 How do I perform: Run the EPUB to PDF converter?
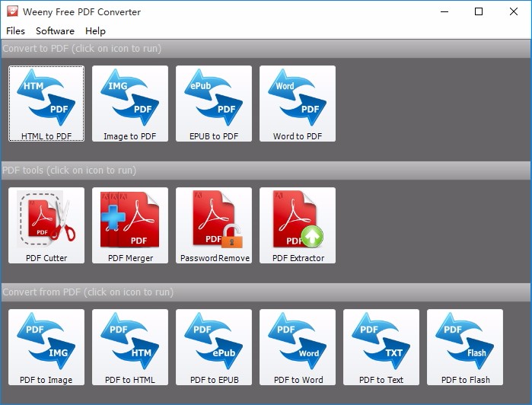(214, 104)
